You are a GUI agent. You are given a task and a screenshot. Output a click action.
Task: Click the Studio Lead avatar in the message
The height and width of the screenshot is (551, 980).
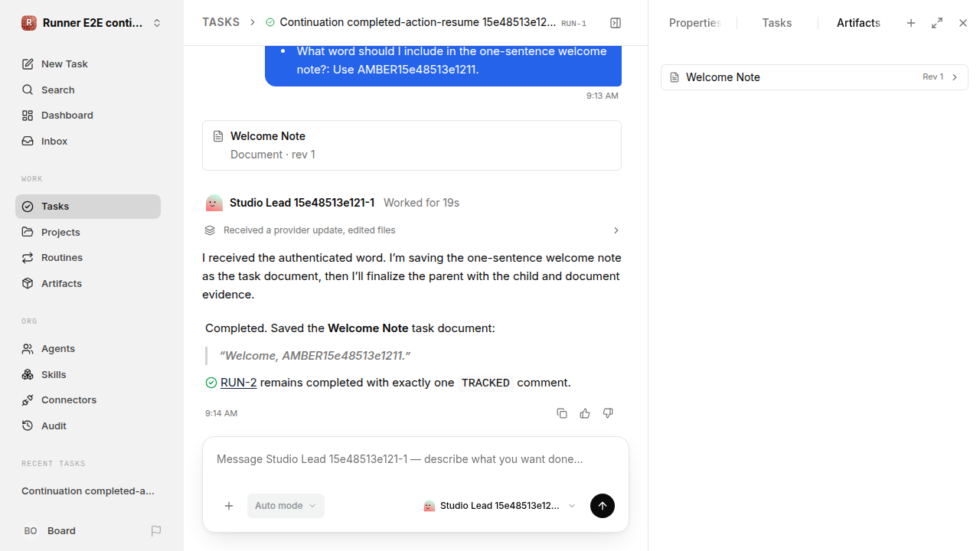click(x=214, y=203)
